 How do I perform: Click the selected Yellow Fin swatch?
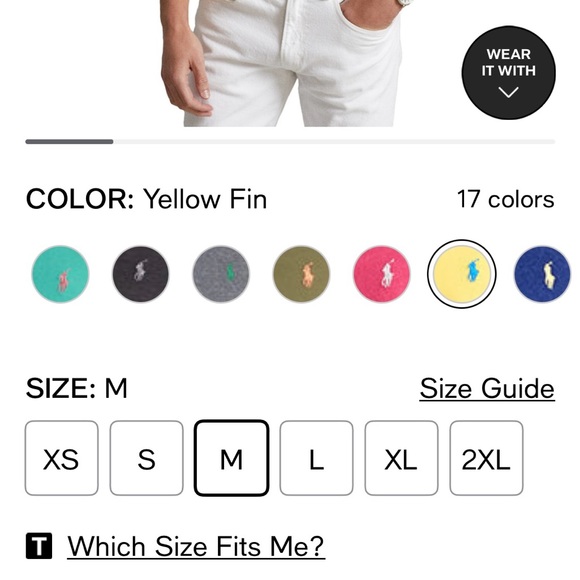click(x=462, y=274)
